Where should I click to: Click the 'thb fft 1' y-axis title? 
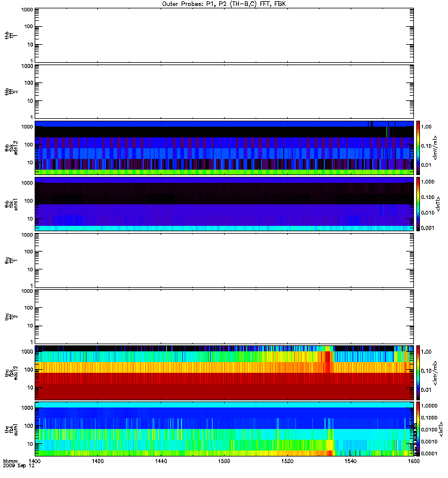11,35
